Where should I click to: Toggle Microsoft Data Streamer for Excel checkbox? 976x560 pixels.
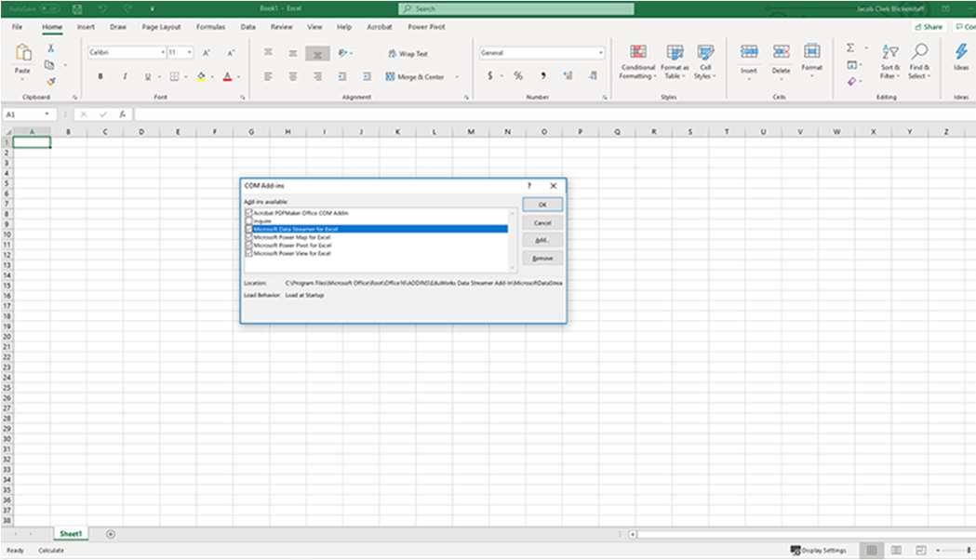tap(249, 229)
